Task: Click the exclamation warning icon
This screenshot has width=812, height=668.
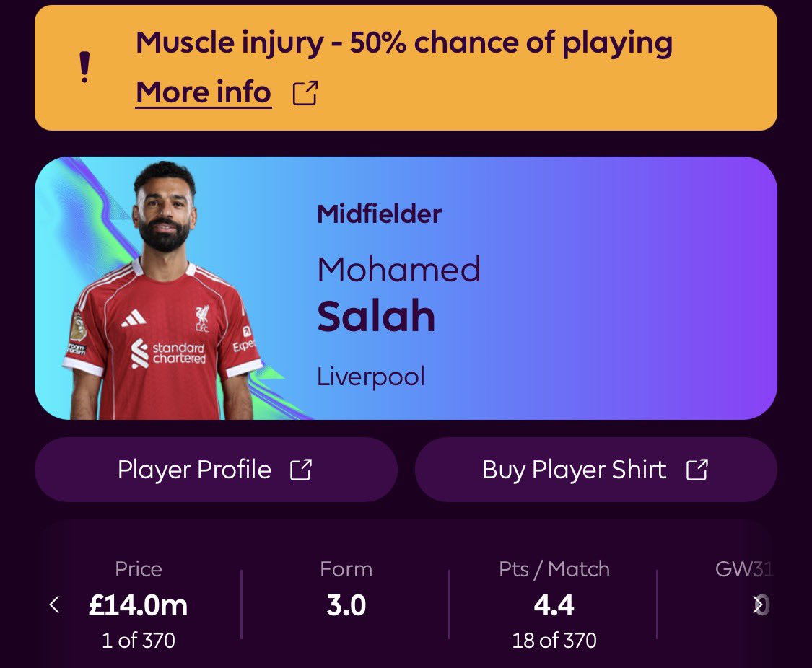Action: pyautogui.click(x=85, y=68)
